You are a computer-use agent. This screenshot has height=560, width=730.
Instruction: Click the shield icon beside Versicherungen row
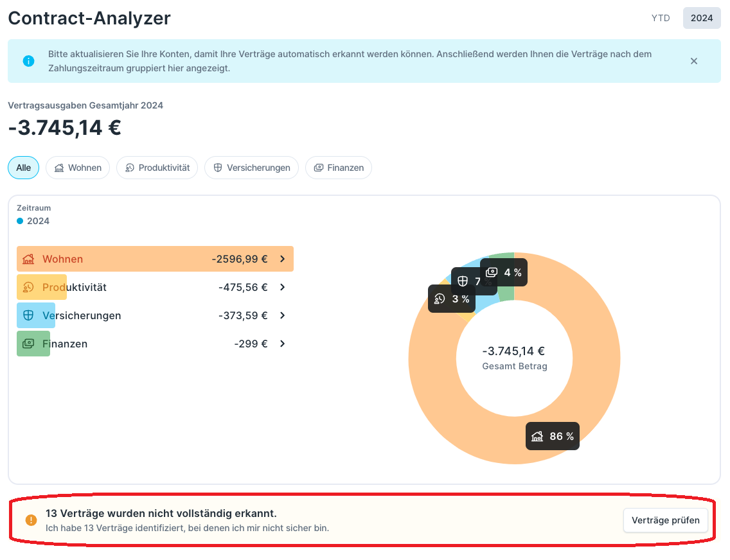(28, 316)
